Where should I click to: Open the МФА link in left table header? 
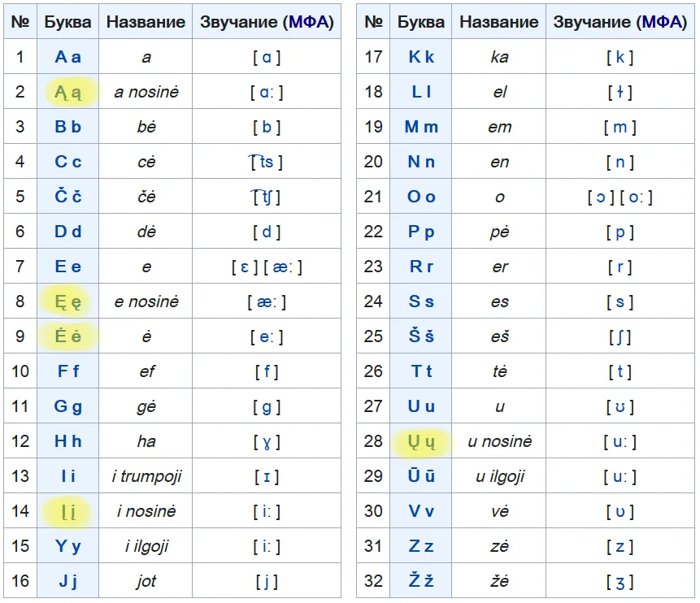pos(309,22)
